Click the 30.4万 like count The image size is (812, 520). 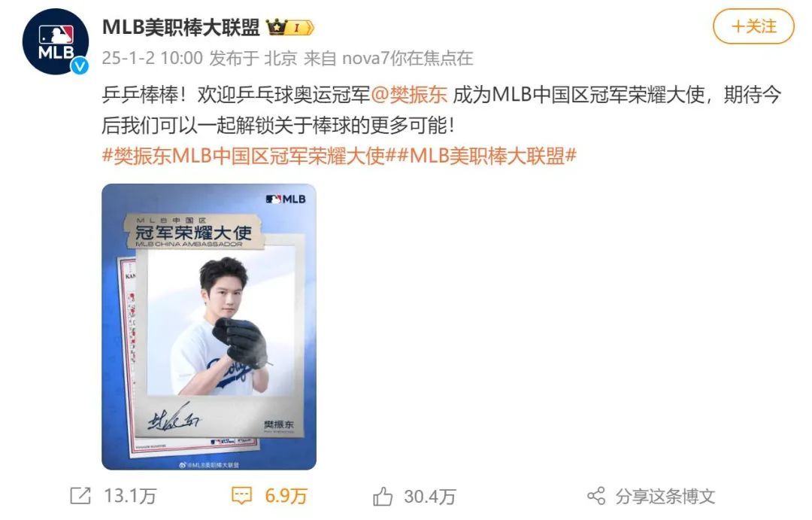click(430, 496)
